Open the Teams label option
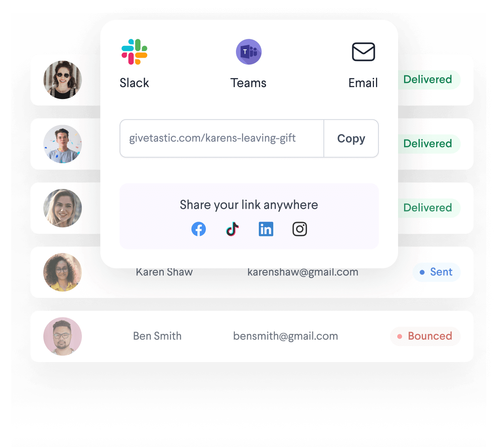Image resolution: width=504 pixels, height=447 pixels. pyautogui.click(x=248, y=83)
